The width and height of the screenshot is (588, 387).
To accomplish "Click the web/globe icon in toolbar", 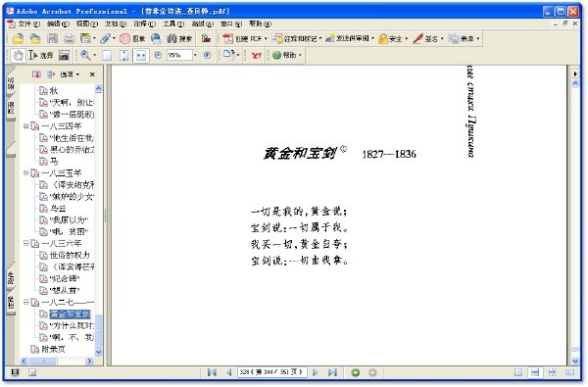I will [156, 38].
